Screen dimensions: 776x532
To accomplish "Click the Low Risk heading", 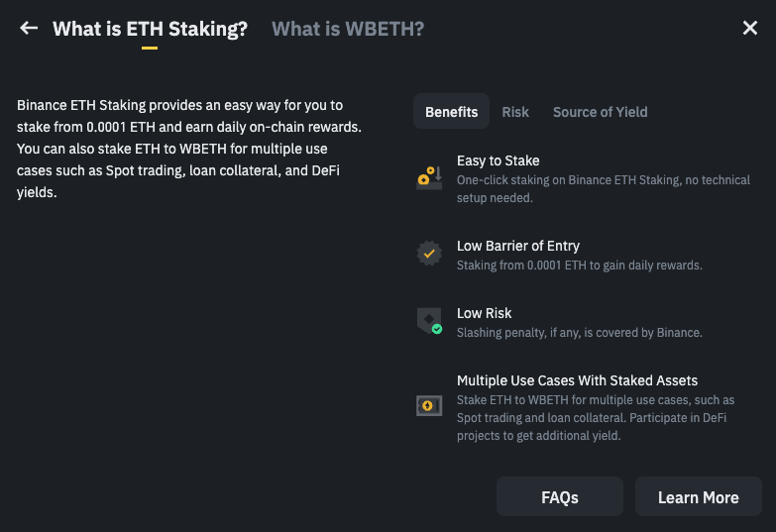I will click(x=484, y=313).
